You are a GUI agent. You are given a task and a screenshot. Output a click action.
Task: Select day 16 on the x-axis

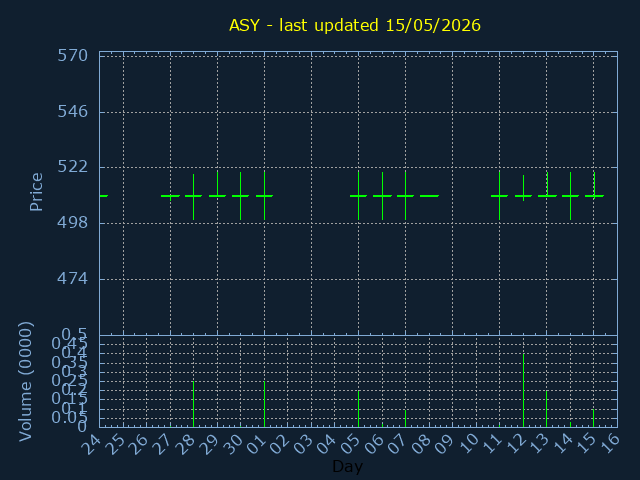609,443
